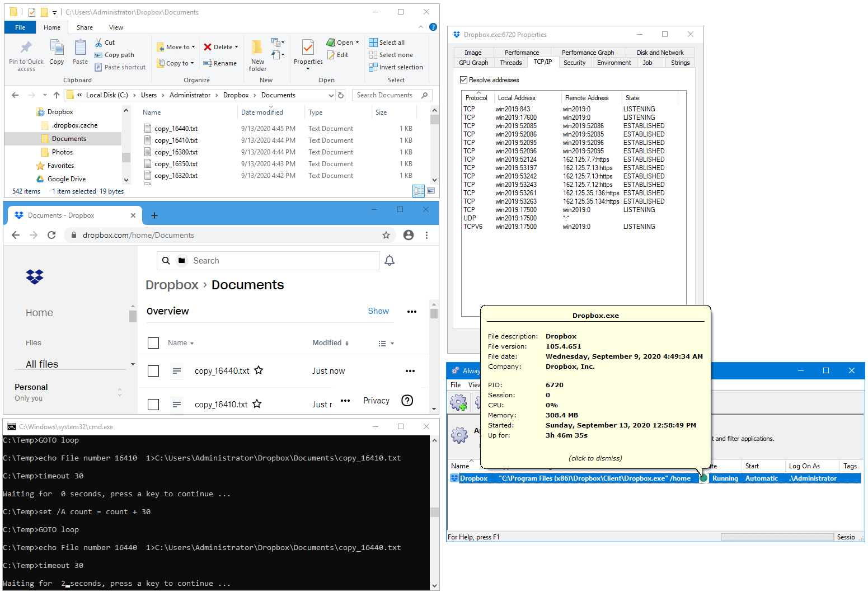Click All files in Dropbox sidebar
Screen dimensions: 868x592
click(42, 364)
